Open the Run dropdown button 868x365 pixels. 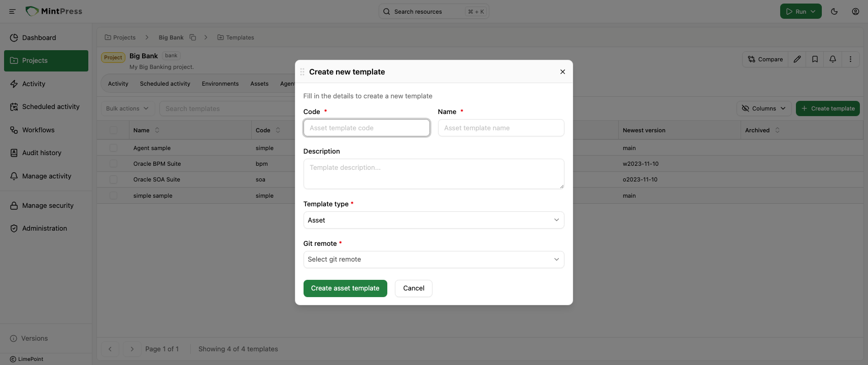point(800,11)
